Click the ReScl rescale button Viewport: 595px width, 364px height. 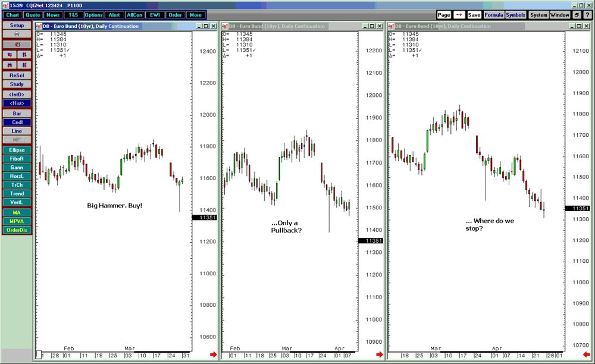point(17,75)
